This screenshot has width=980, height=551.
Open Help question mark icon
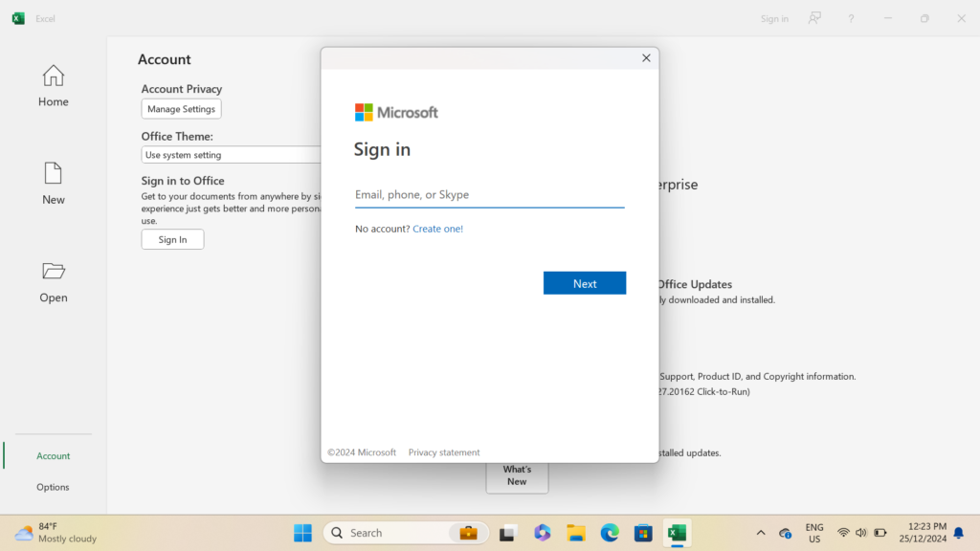click(851, 19)
